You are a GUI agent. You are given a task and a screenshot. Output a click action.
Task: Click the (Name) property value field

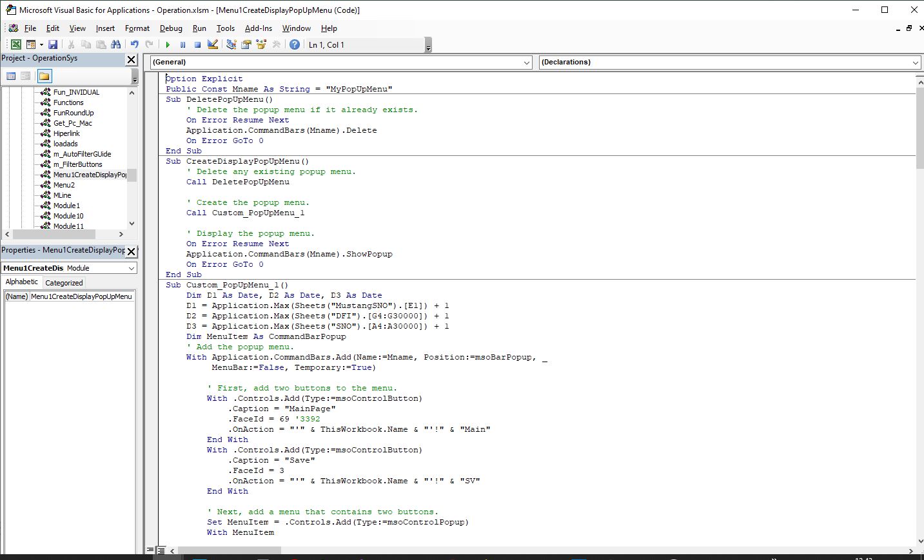pyautogui.click(x=82, y=296)
